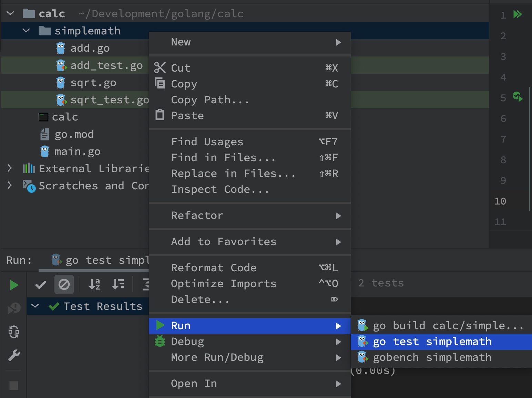Select go test simpl... run tab
The image size is (532, 398).
(100, 260)
